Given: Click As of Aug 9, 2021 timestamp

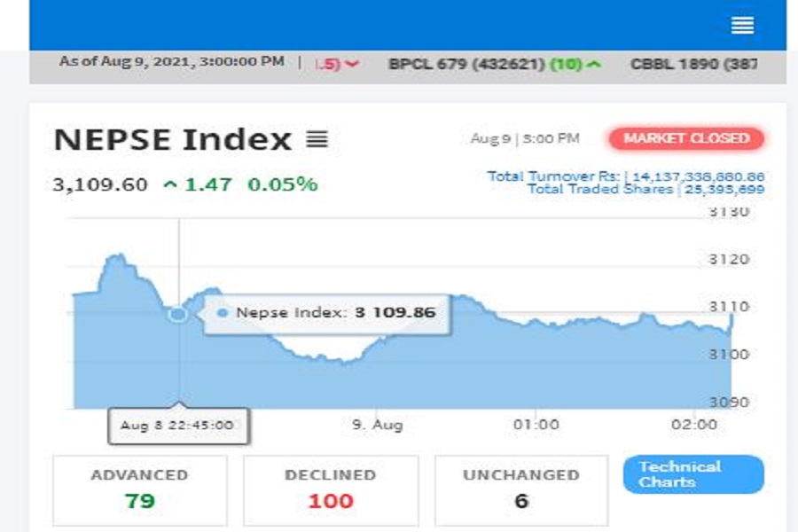Looking at the screenshot, I should (x=171, y=61).
